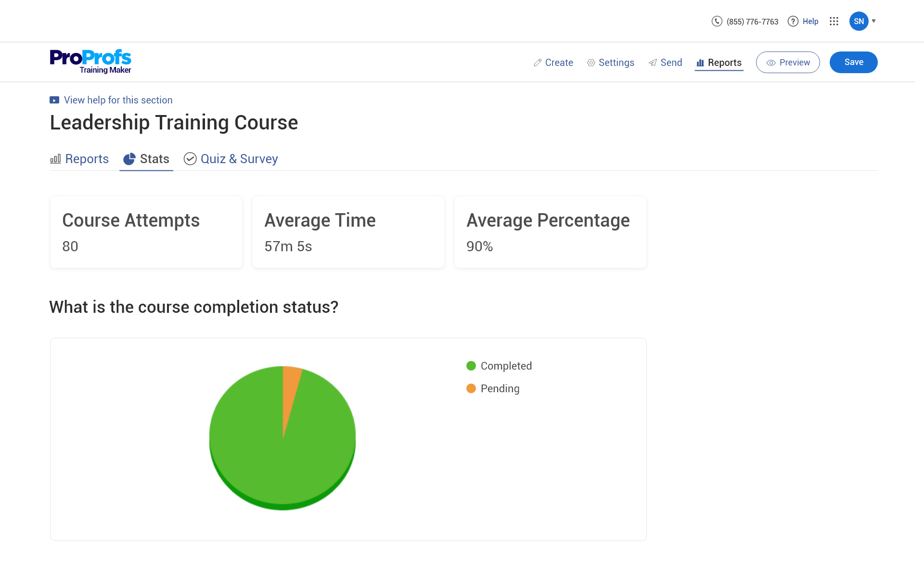This screenshot has height=565, width=924.
Task: Click the Save button
Action: tap(853, 62)
